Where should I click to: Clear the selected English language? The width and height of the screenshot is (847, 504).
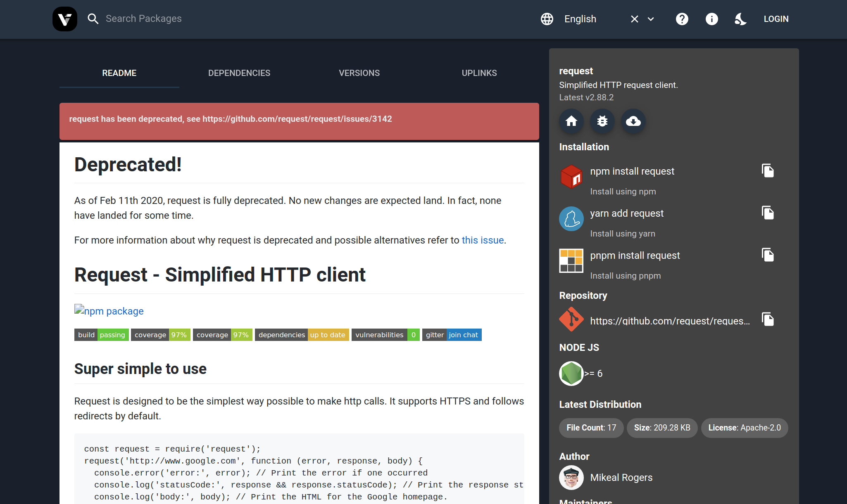click(x=635, y=19)
